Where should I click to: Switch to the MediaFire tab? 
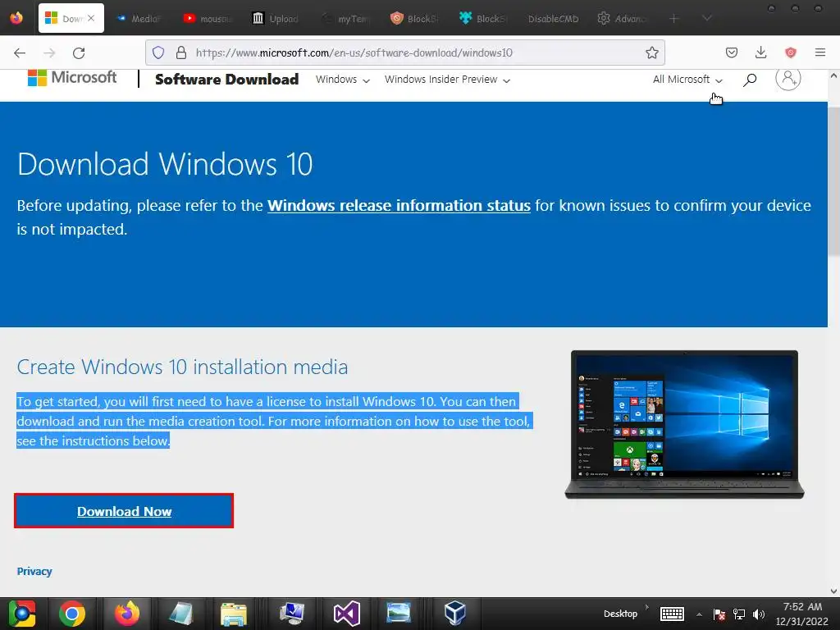coord(139,19)
